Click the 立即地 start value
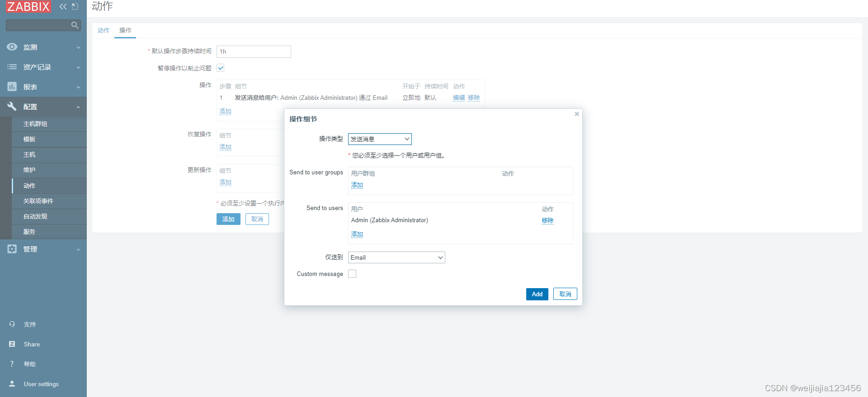This screenshot has height=397, width=868. pyautogui.click(x=411, y=98)
